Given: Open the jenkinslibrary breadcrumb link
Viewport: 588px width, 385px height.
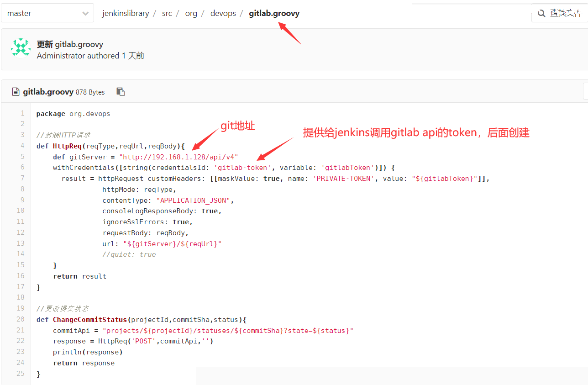Looking at the screenshot, I should click(x=126, y=13).
